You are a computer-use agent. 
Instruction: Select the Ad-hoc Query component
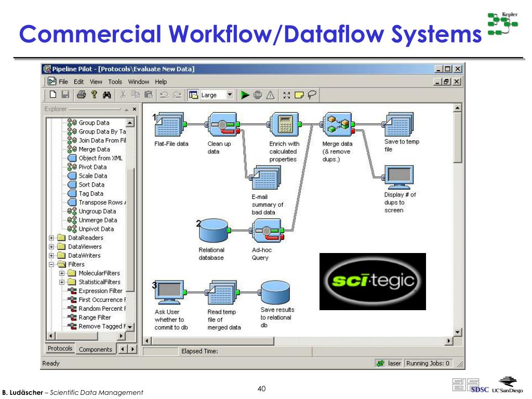(x=267, y=230)
